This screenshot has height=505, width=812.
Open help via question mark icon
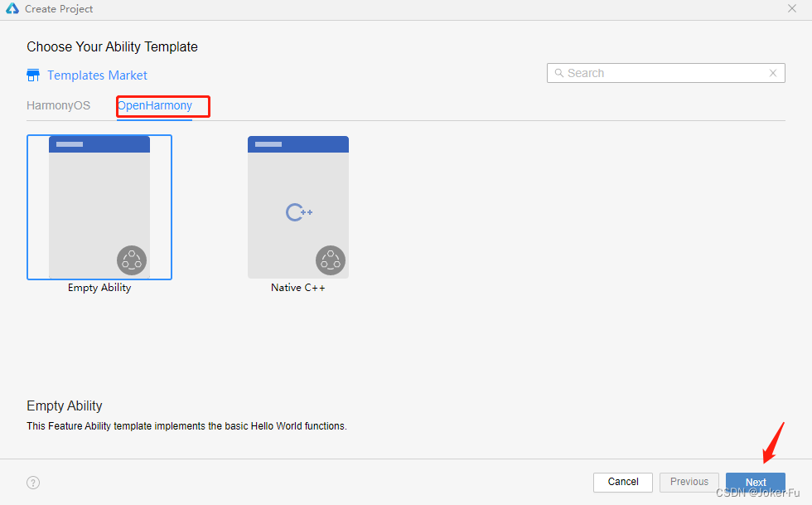click(x=33, y=483)
